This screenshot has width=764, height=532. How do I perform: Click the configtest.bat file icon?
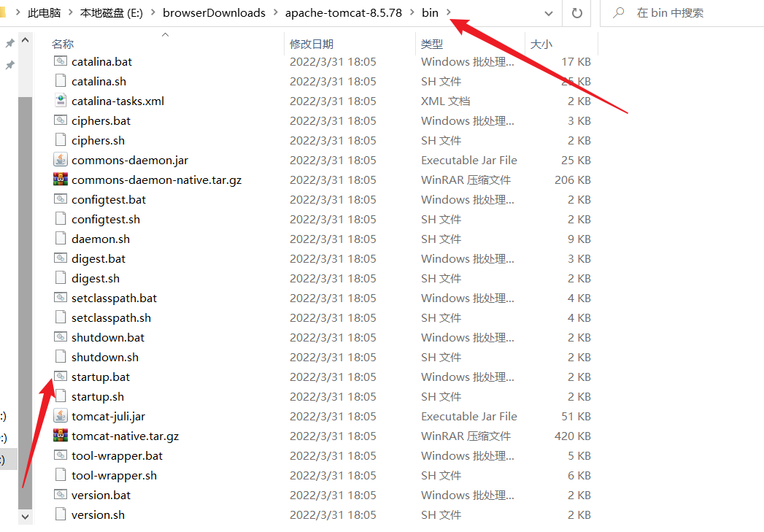pos(61,199)
